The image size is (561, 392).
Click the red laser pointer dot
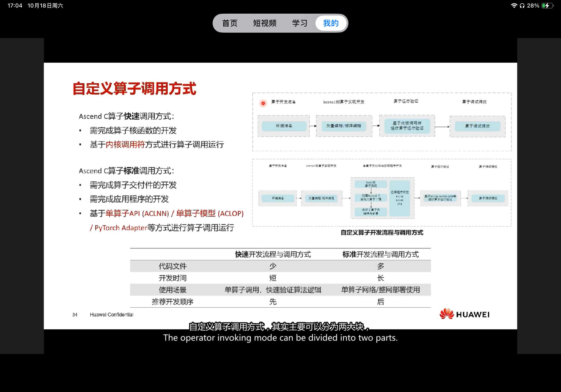click(x=263, y=103)
